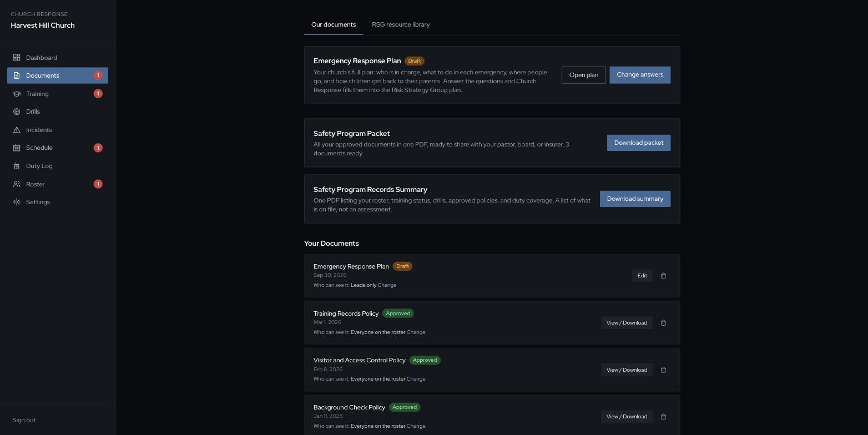The height and width of the screenshot is (435, 868).
Task: Open Drills from the sidebar
Action: tap(58, 112)
